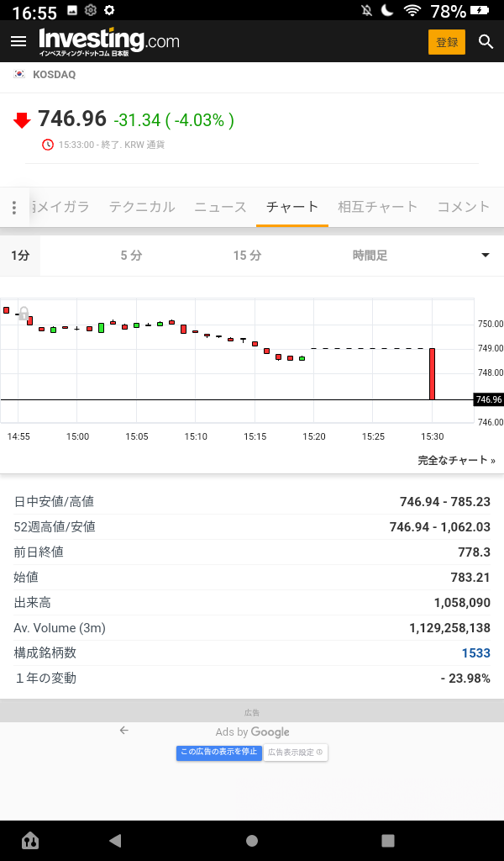Tap the recent apps square button
Screen dimensions: 504x861
click(387, 840)
